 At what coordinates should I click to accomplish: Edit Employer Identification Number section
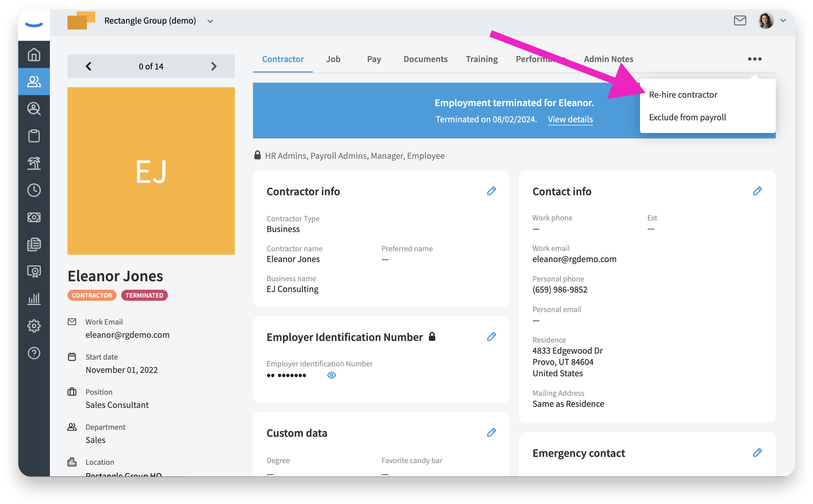(491, 337)
